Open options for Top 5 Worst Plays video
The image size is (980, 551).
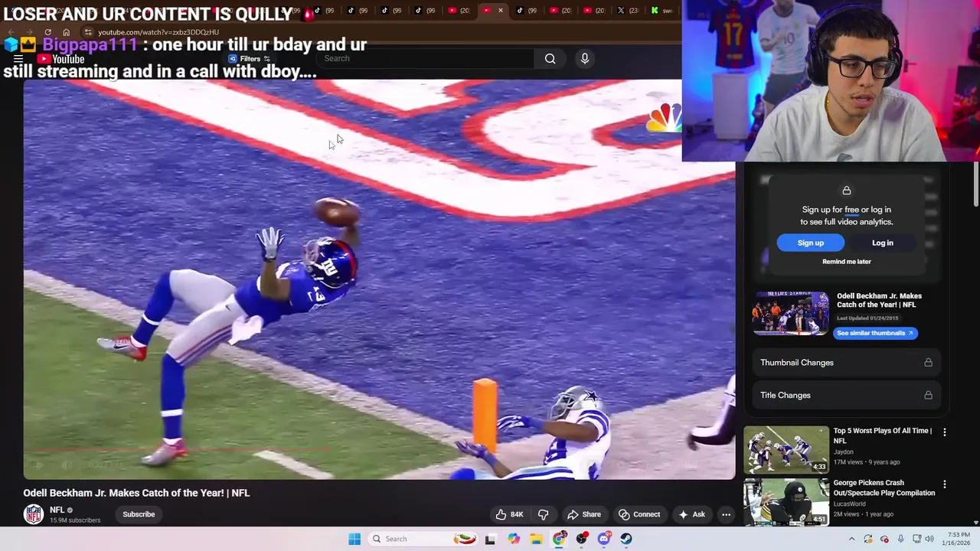click(x=944, y=432)
